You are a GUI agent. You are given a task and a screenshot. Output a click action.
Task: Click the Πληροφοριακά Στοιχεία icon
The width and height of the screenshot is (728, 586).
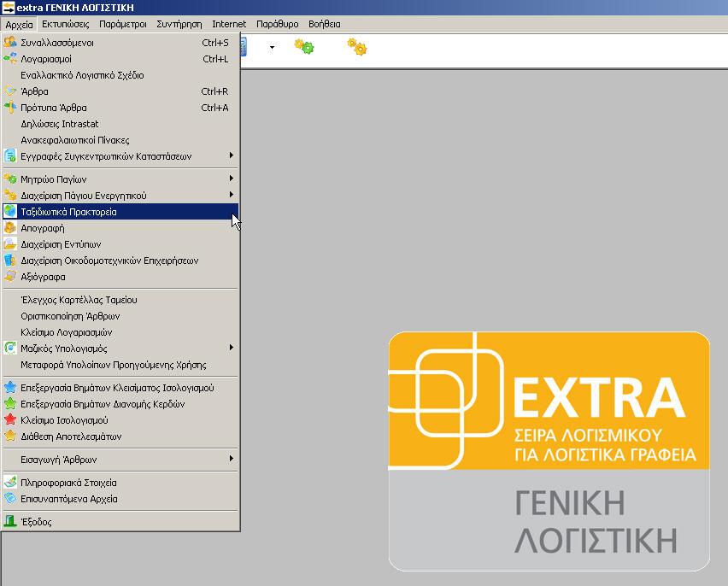click(x=10, y=482)
